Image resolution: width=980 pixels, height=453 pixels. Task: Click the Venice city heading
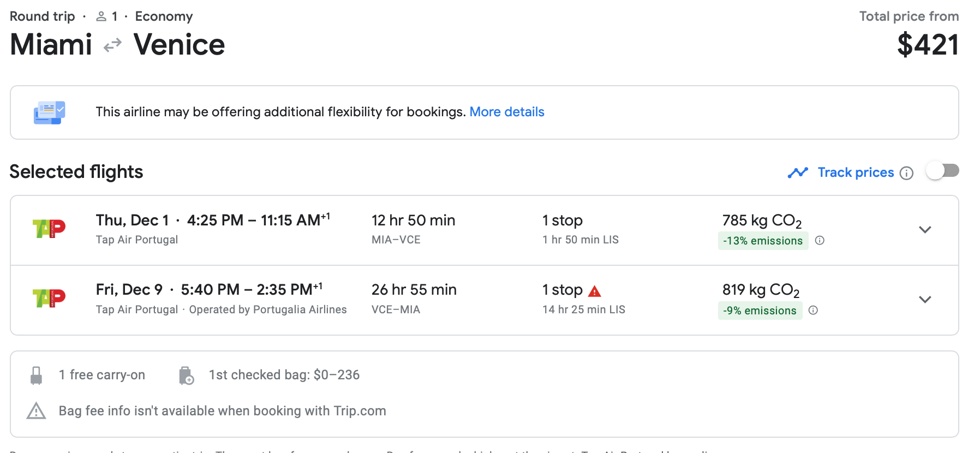pyautogui.click(x=179, y=45)
